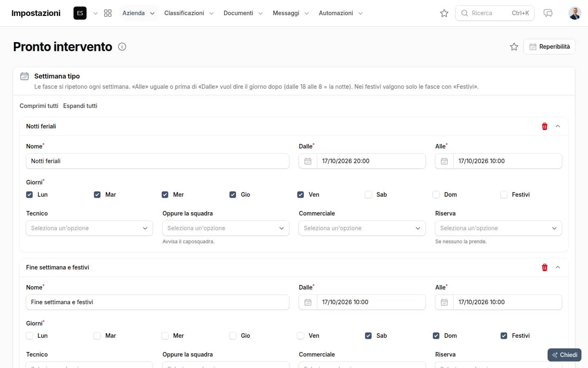Click Espandi tutti
This screenshot has height=368, width=588.
(x=80, y=106)
